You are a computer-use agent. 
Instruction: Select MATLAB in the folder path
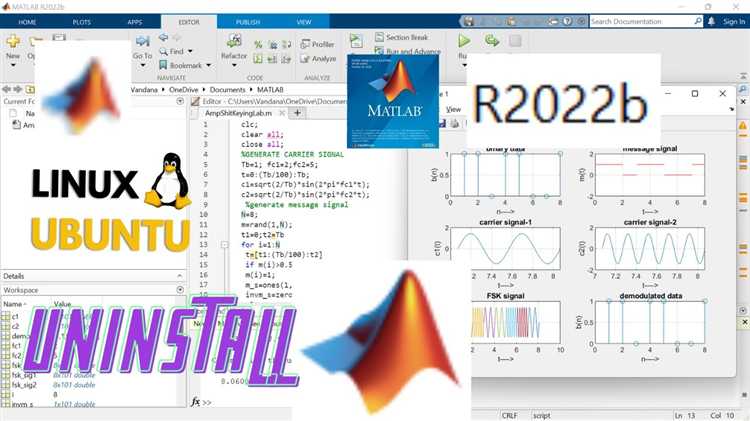pos(270,89)
